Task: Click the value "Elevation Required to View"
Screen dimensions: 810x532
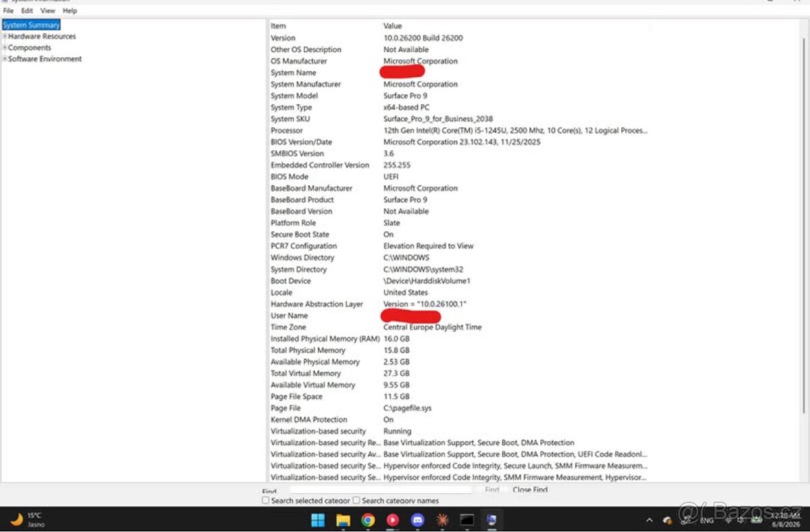Action: (x=428, y=246)
